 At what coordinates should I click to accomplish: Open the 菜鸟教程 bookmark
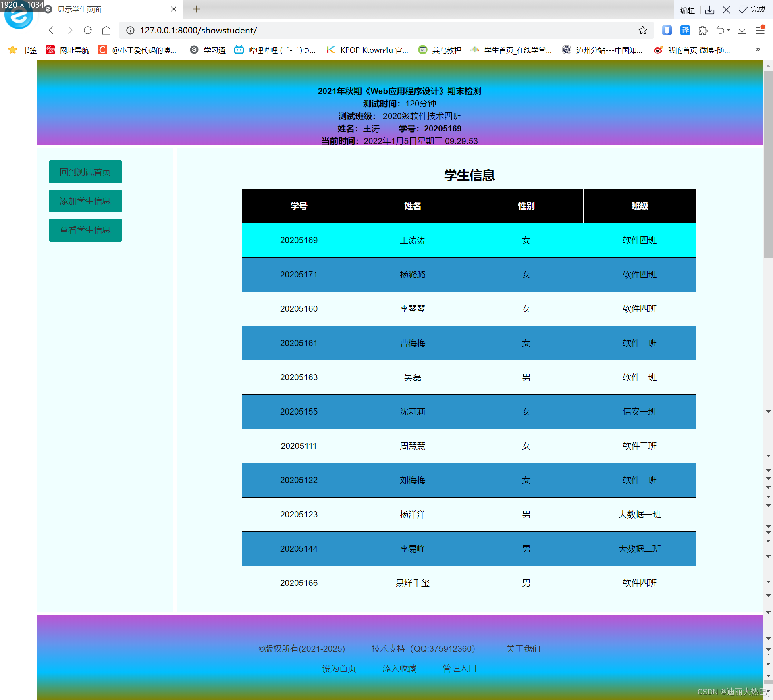tap(440, 50)
